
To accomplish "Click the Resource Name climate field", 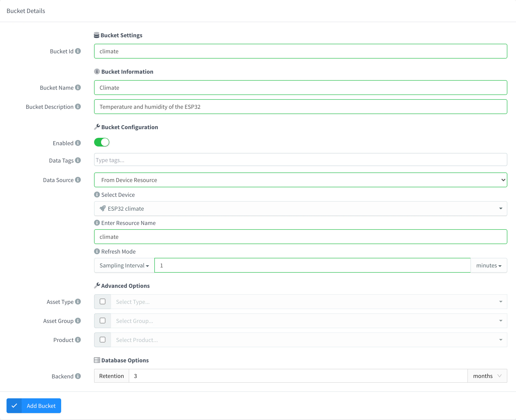I will tap(300, 237).
